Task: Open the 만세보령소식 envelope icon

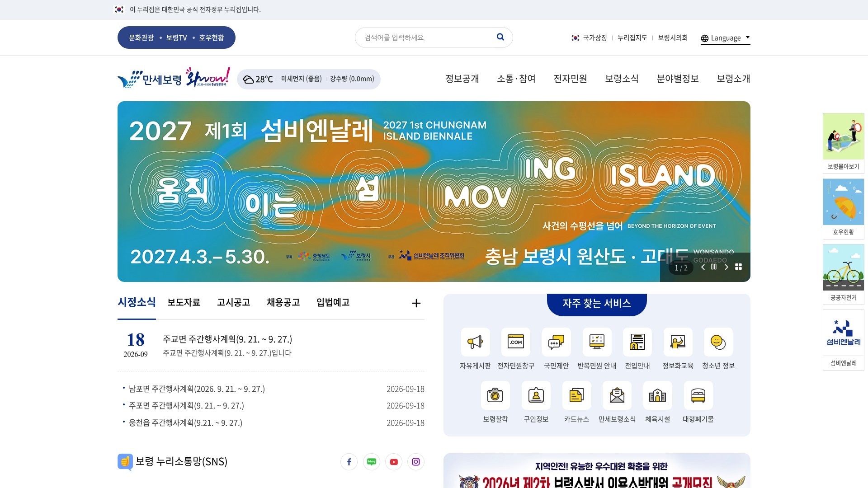Action: pyautogui.click(x=617, y=395)
